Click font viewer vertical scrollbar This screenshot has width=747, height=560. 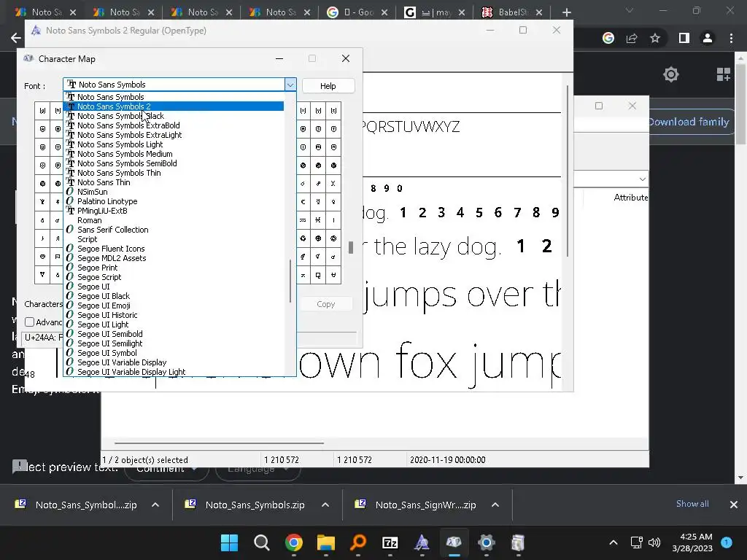(567, 171)
